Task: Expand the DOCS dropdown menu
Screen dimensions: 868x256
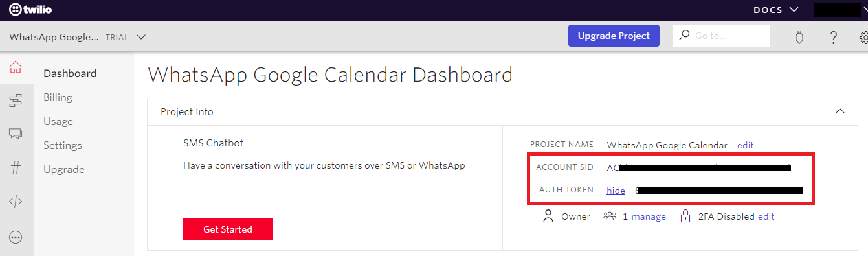Action: 777,10
